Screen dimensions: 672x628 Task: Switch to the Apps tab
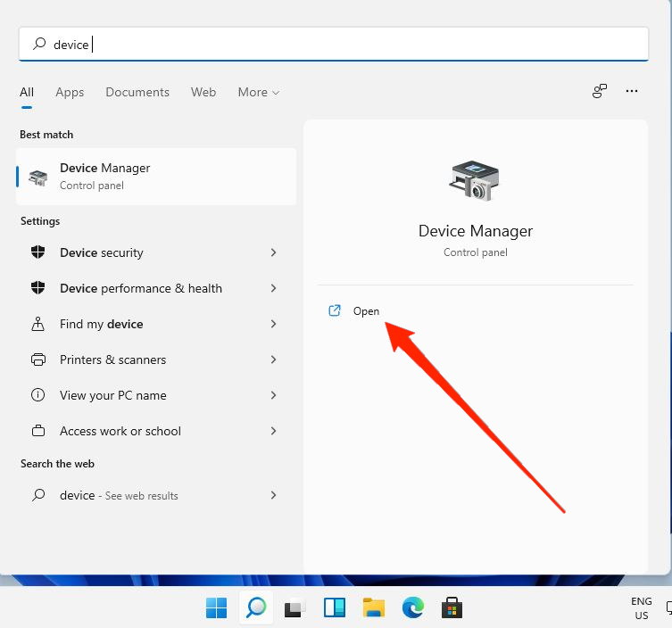[x=70, y=93]
